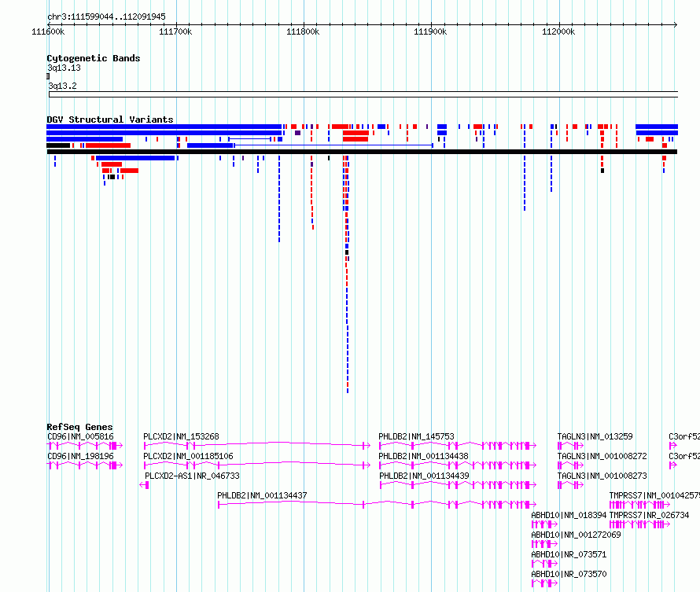Open the DGV Structural Variants track title
Screen dimensions: 700x592
pyautogui.click(x=110, y=120)
